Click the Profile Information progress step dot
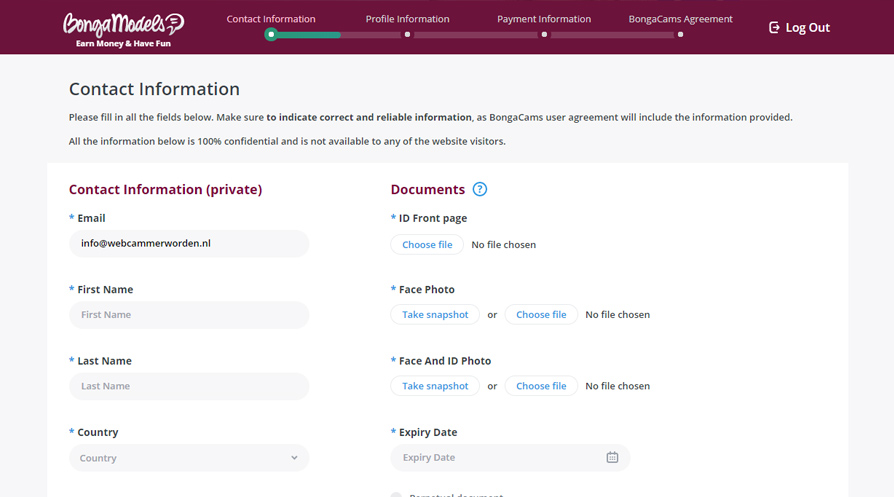Image resolution: width=894 pixels, height=497 pixels. (407, 35)
